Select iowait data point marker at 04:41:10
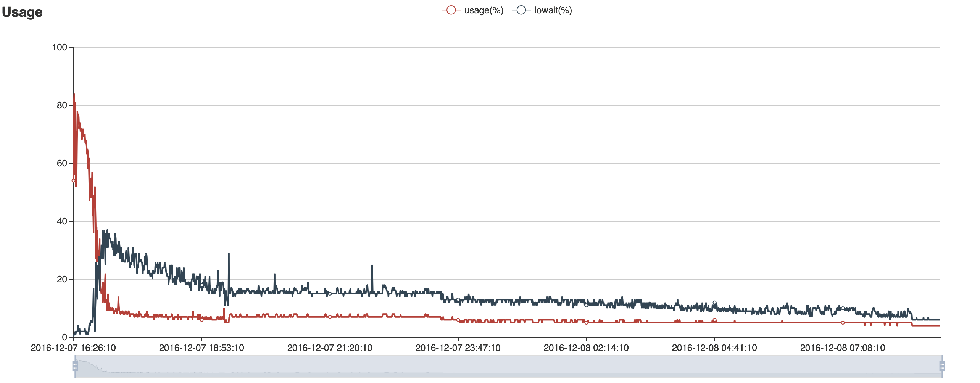Screen dimensions: 980x383 tap(715, 303)
